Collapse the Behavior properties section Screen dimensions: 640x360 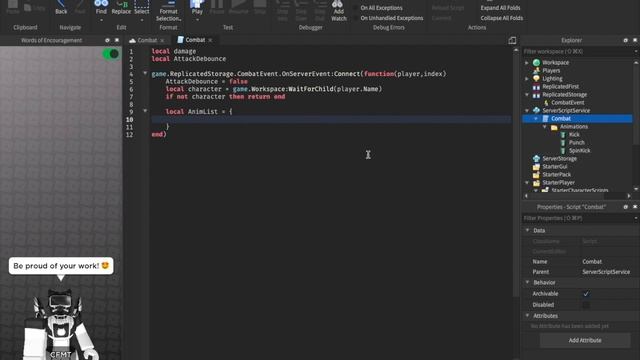click(x=527, y=282)
